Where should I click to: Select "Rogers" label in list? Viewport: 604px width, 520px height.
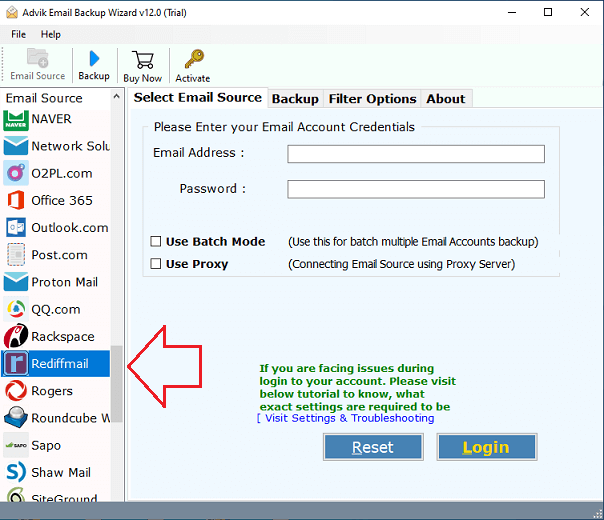pyautogui.click(x=52, y=391)
